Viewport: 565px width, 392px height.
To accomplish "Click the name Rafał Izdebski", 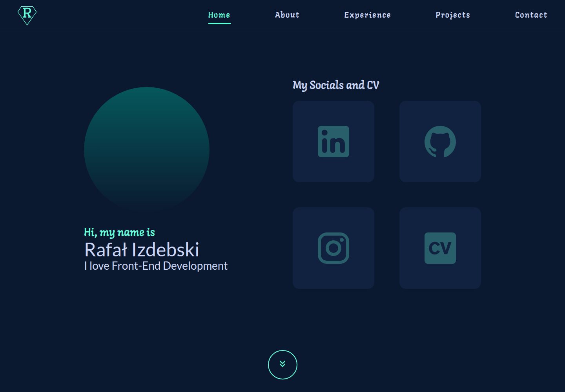I will [142, 250].
